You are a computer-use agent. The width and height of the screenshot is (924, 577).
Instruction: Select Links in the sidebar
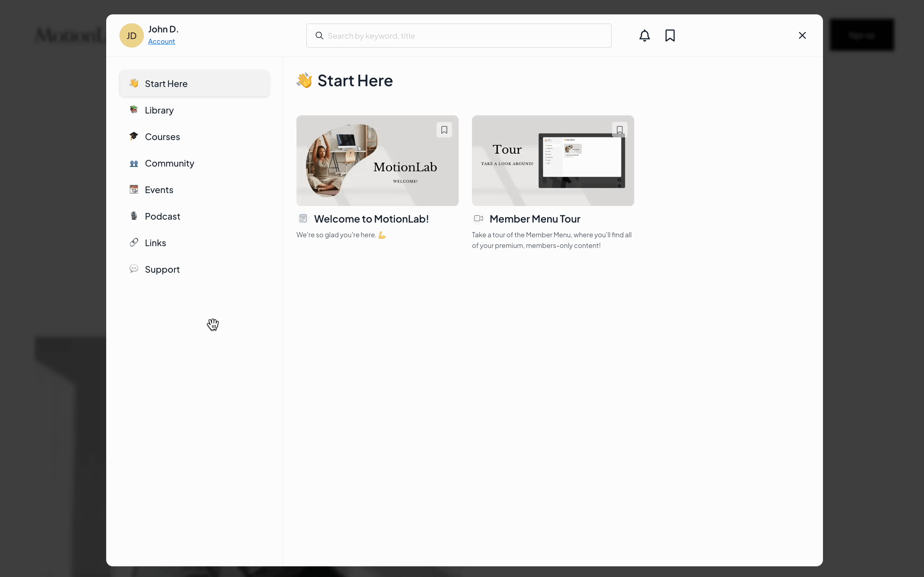point(155,243)
